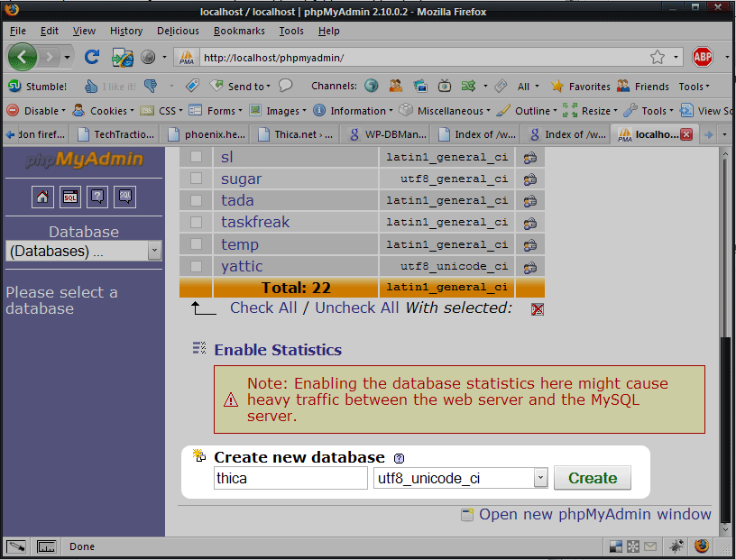This screenshot has height=560, width=736.
Task: Check privileges icon for temp database
Action: 530,245
